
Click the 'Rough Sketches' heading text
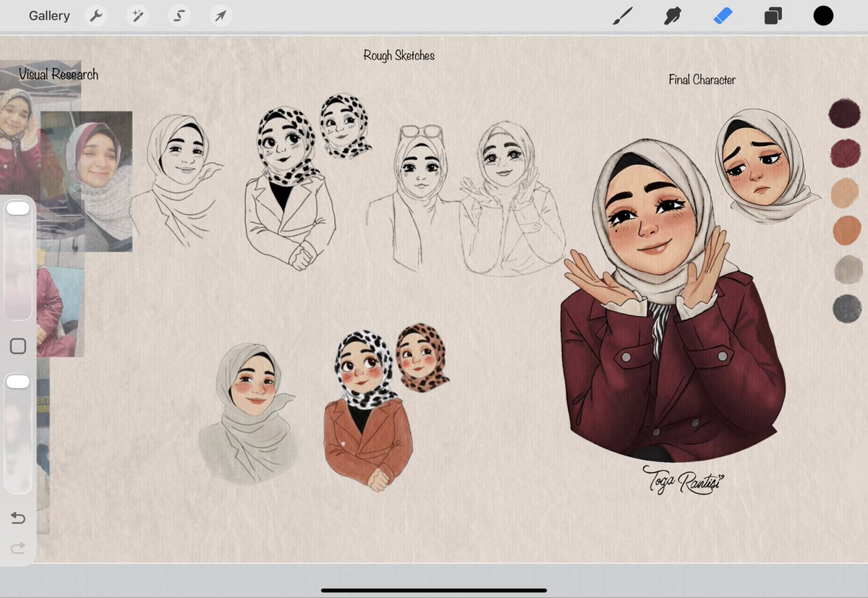pos(399,56)
